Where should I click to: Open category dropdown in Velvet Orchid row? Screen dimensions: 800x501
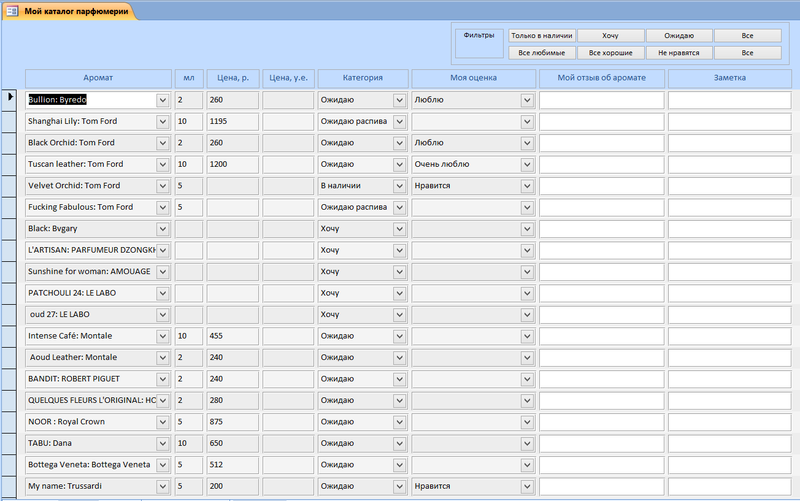click(x=399, y=186)
